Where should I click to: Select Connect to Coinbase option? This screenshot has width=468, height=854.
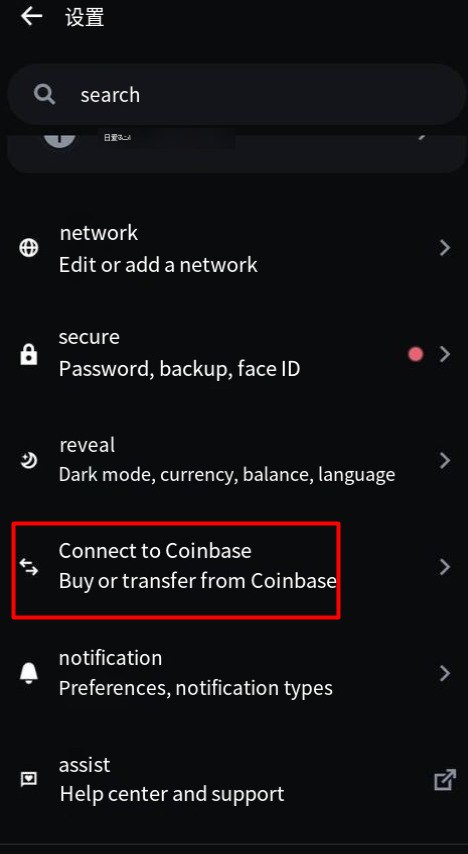click(234, 566)
